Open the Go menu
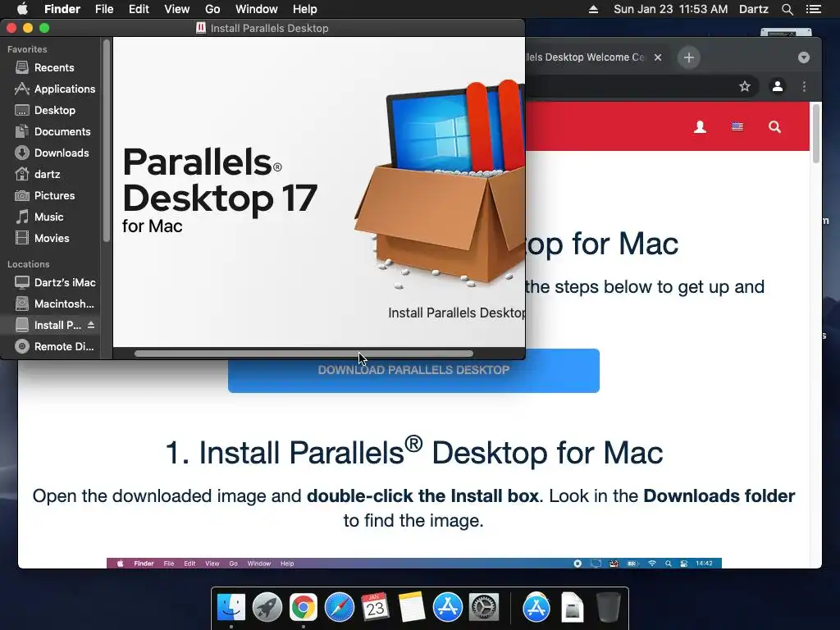Viewport: 840px width, 630px height. point(212,9)
